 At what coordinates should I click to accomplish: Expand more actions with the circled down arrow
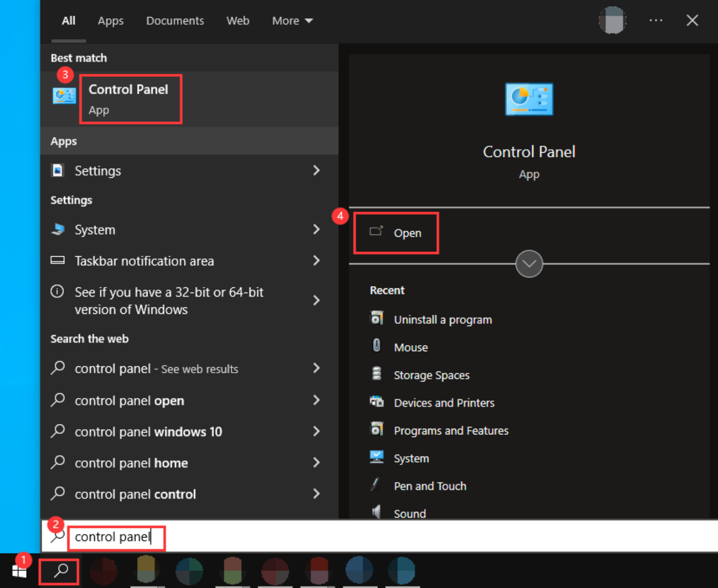tap(529, 264)
